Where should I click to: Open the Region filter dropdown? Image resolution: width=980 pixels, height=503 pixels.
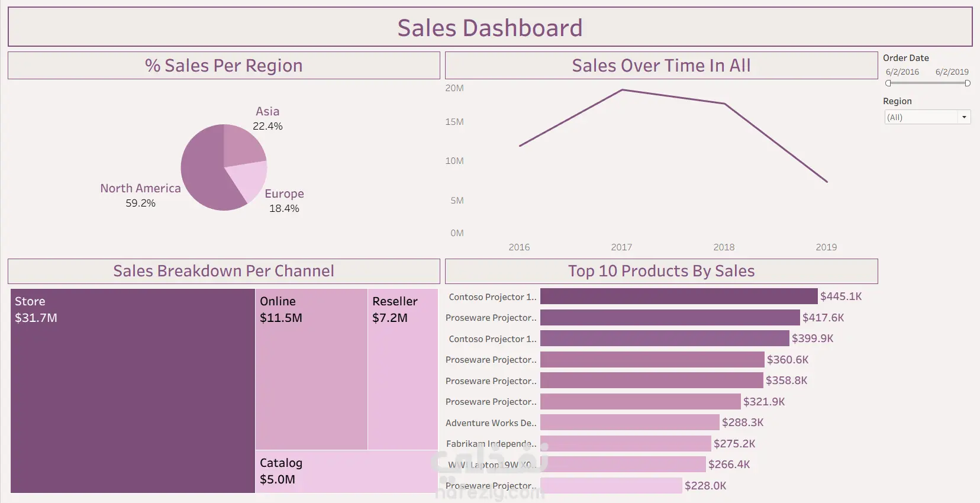click(x=921, y=117)
